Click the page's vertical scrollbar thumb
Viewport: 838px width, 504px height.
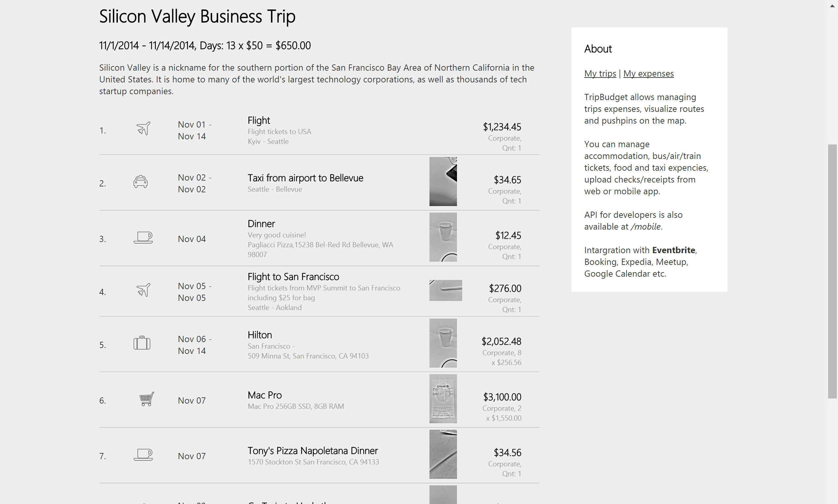pos(832,271)
